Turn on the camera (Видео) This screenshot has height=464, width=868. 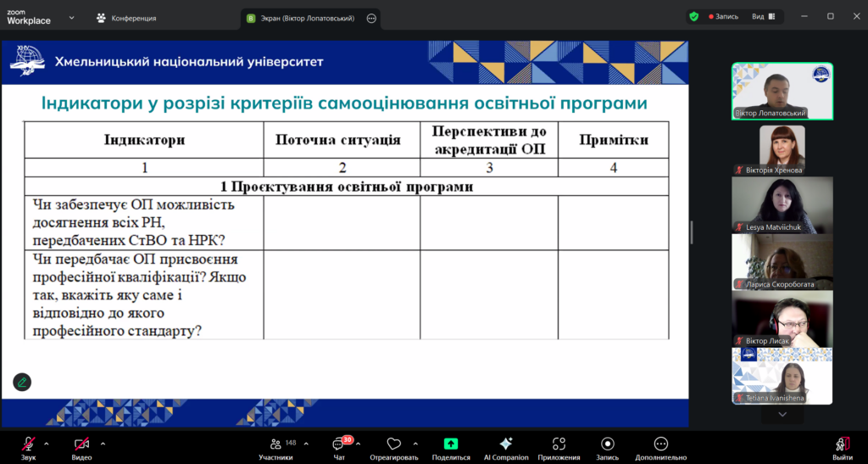pyautogui.click(x=81, y=445)
